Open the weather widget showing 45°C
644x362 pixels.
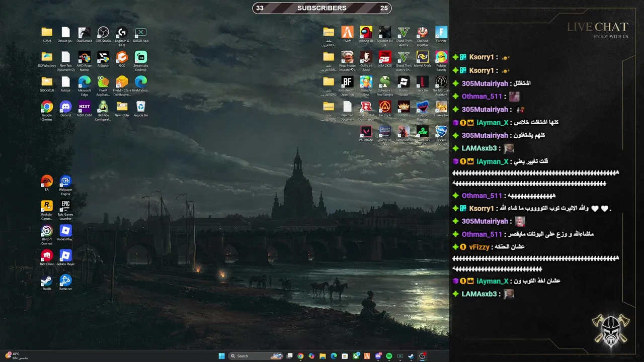17,356
